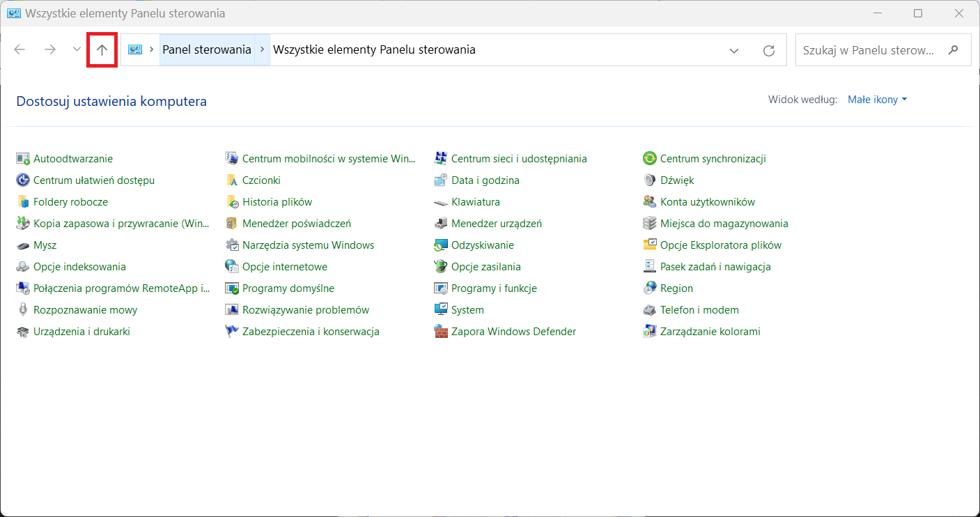Click the forward navigation arrow
Image resolution: width=980 pixels, height=517 pixels.
pos(50,49)
